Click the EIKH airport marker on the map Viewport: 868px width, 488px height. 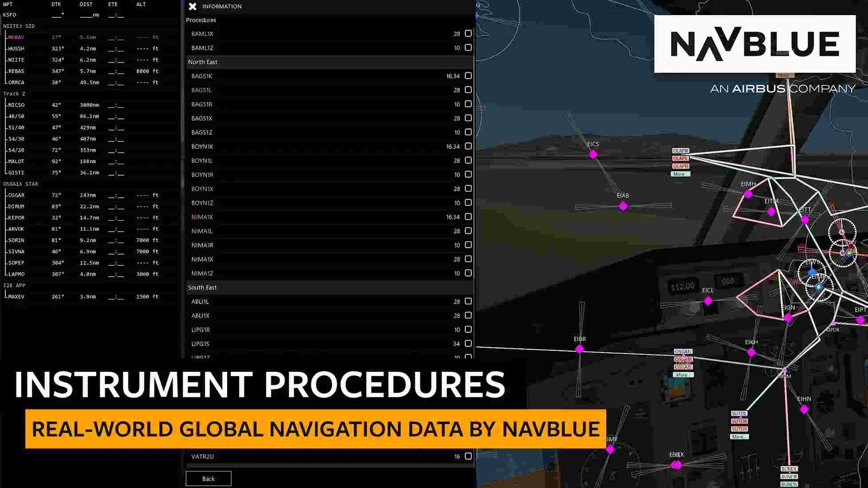[751, 352]
